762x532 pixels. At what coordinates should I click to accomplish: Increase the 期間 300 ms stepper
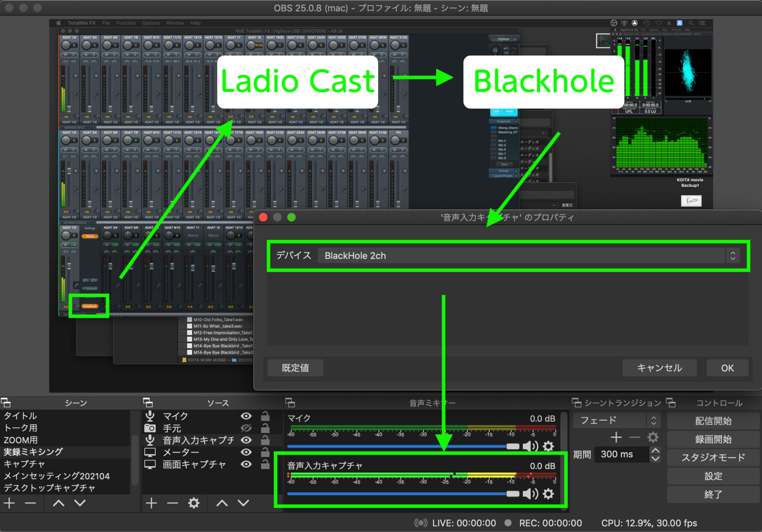tap(655, 450)
